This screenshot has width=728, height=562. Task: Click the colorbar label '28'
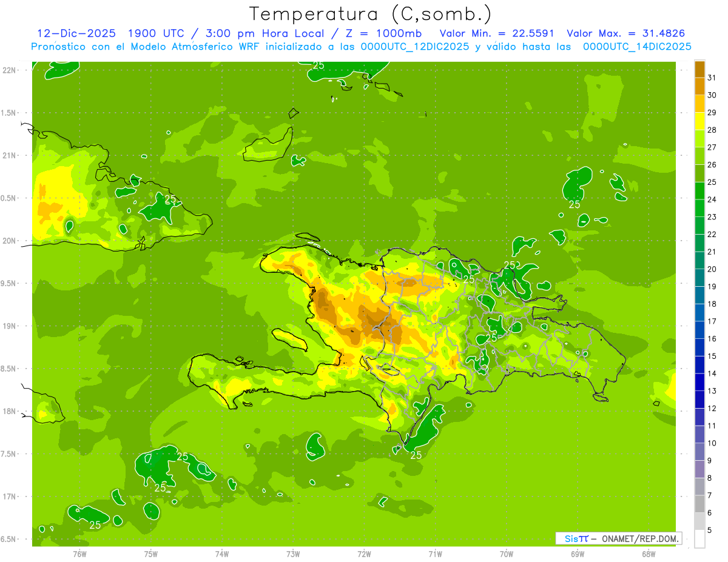(x=712, y=130)
